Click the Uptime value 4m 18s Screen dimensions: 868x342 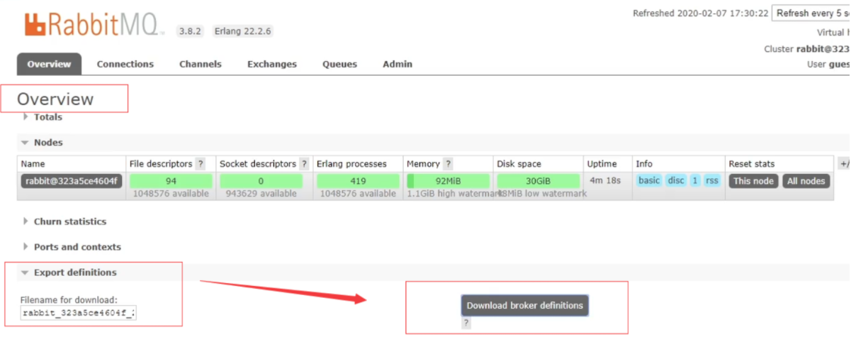[x=605, y=180]
